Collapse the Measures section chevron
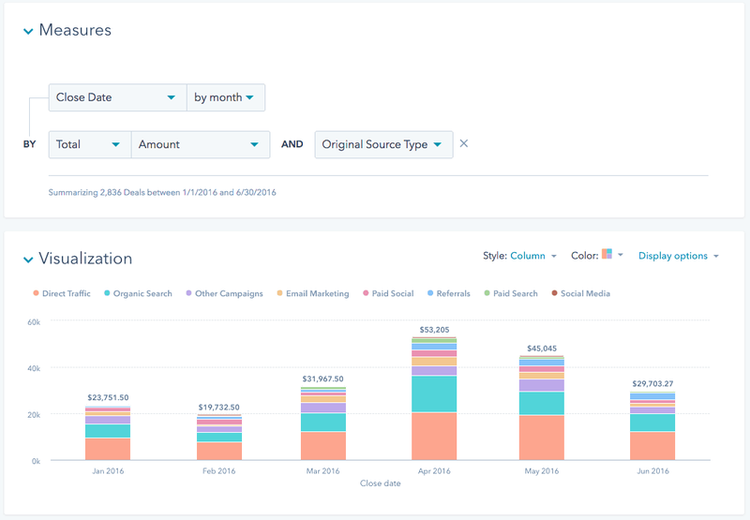This screenshot has height=520, width=750. pyautogui.click(x=28, y=32)
